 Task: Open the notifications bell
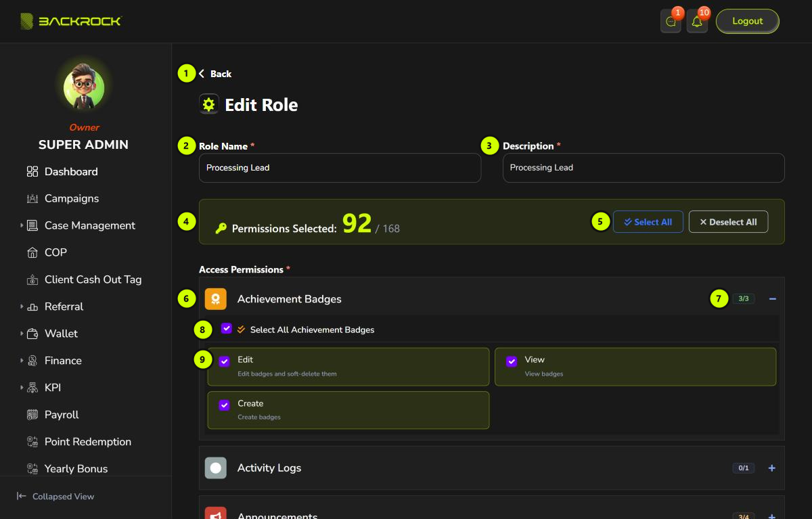coord(697,22)
